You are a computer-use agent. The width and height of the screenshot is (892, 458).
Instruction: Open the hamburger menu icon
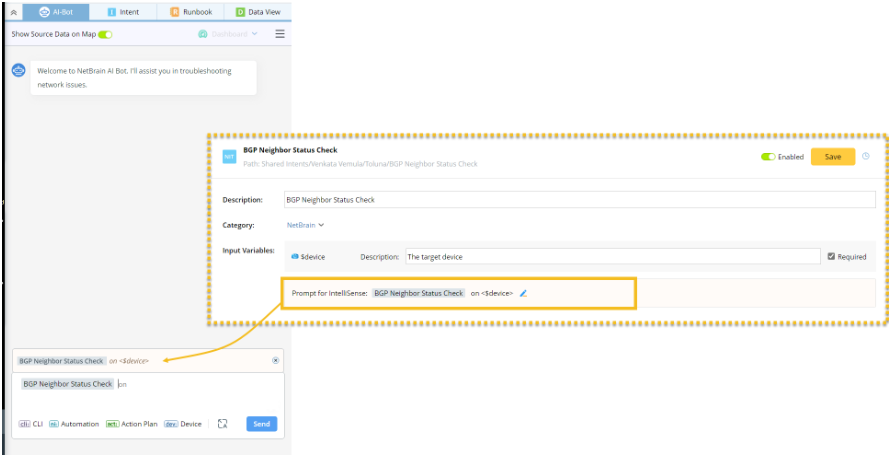click(x=280, y=34)
